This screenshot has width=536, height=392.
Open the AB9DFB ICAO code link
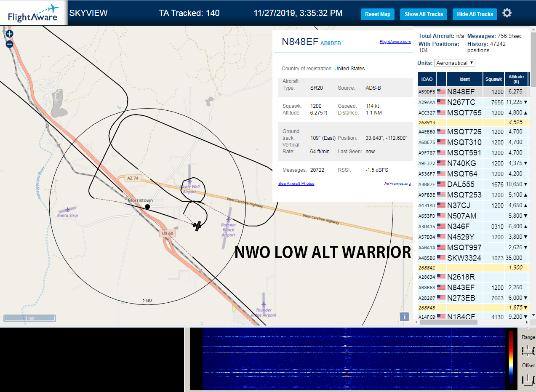tap(331, 43)
